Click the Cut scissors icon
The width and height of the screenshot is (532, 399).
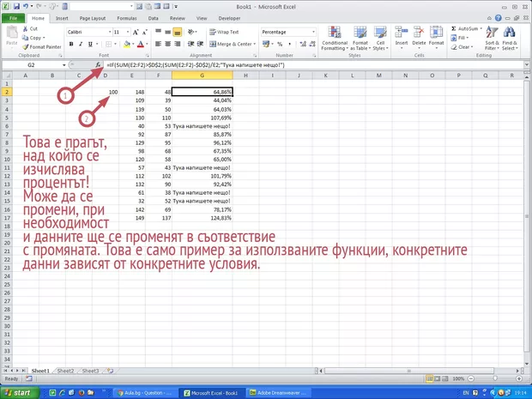click(25, 29)
